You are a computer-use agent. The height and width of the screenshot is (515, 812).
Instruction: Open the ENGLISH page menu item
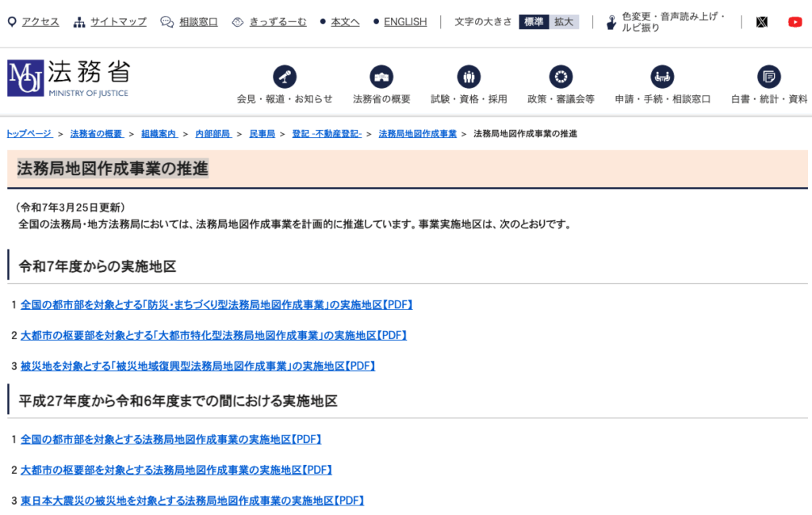tap(405, 22)
